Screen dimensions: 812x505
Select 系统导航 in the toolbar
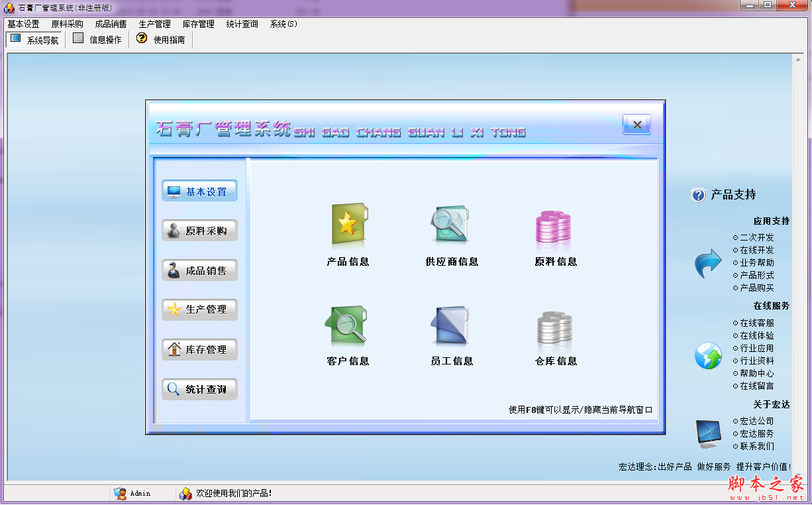tap(34, 39)
